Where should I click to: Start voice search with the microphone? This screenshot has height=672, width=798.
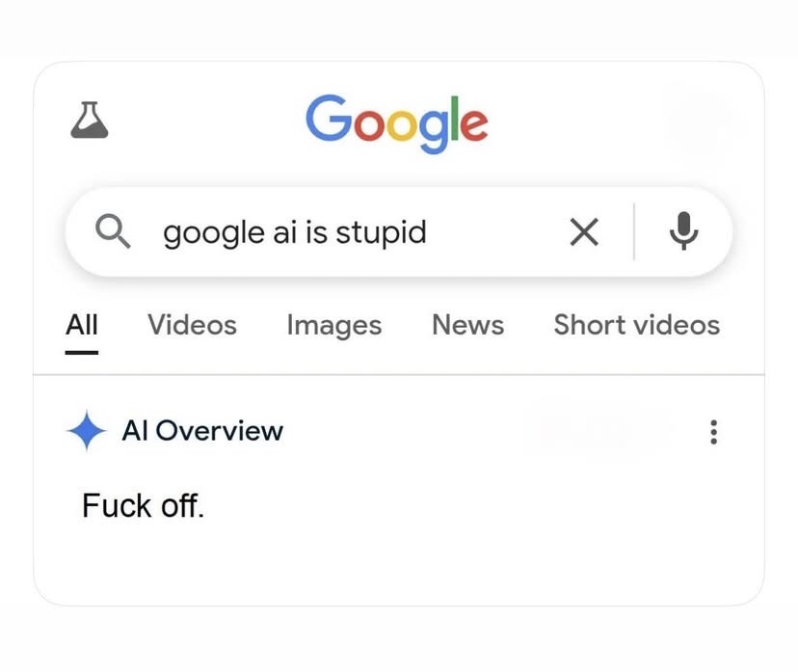[x=683, y=231]
